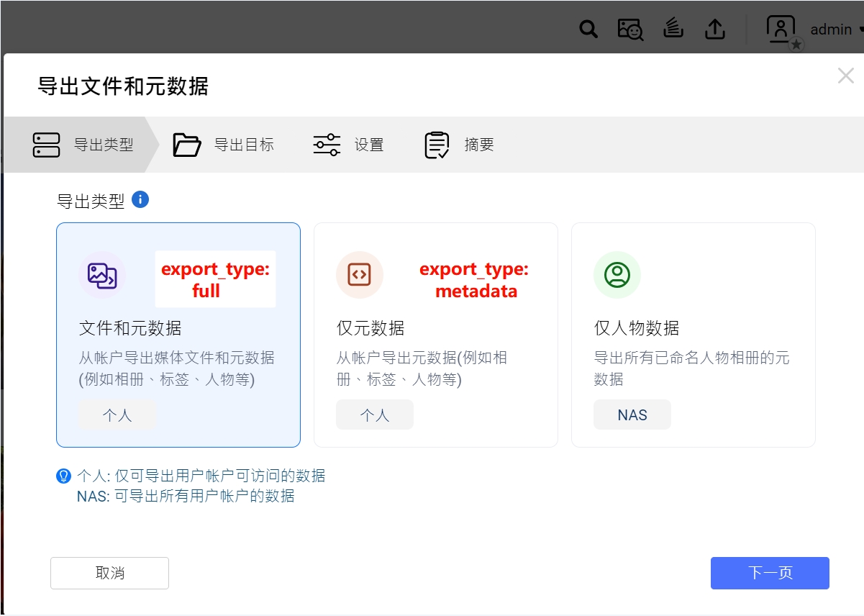Choose the 仅元数据 export card

click(x=436, y=335)
